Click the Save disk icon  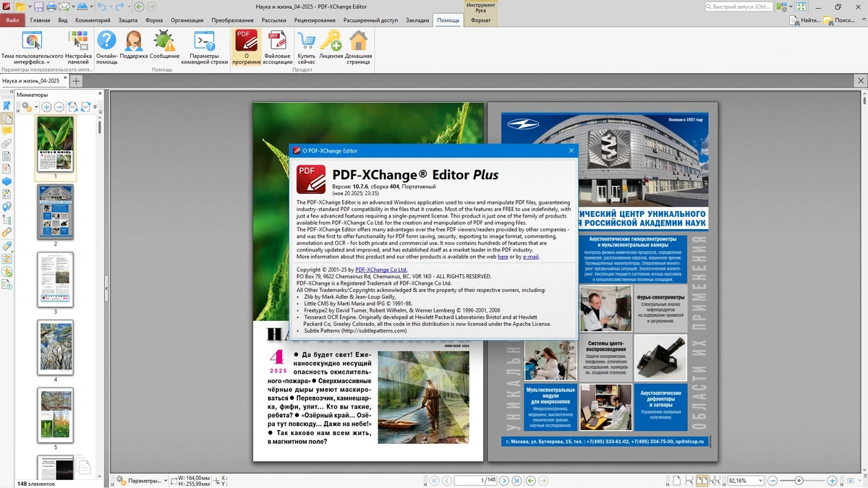tap(39, 7)
